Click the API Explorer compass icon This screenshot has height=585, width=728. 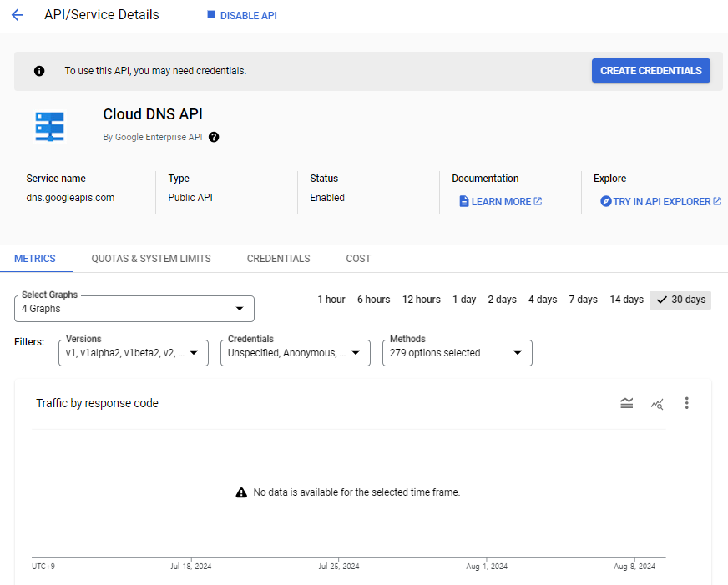tap(605, 201)
